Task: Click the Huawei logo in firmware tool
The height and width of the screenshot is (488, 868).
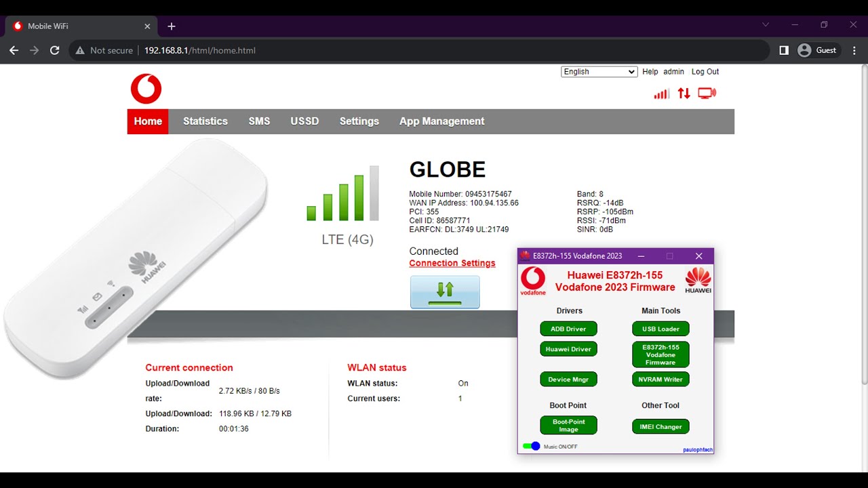Action: pyautogui.click(x=698, y=280)
